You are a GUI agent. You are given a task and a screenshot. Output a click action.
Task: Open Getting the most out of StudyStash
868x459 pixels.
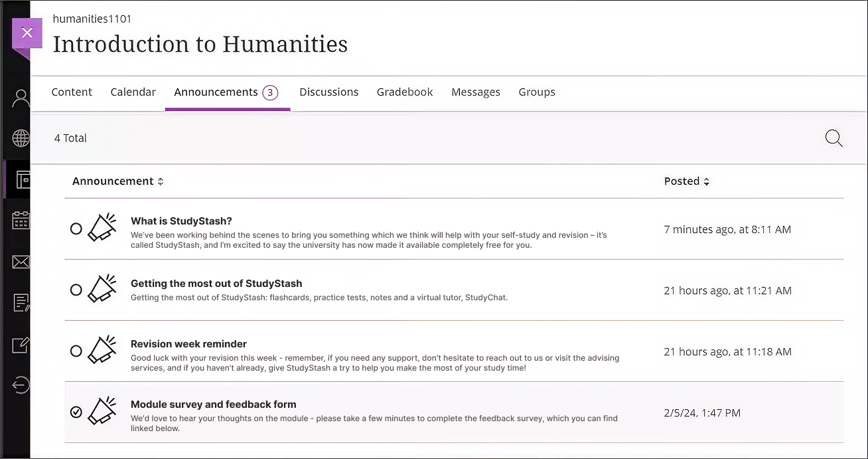pos(216,284)
